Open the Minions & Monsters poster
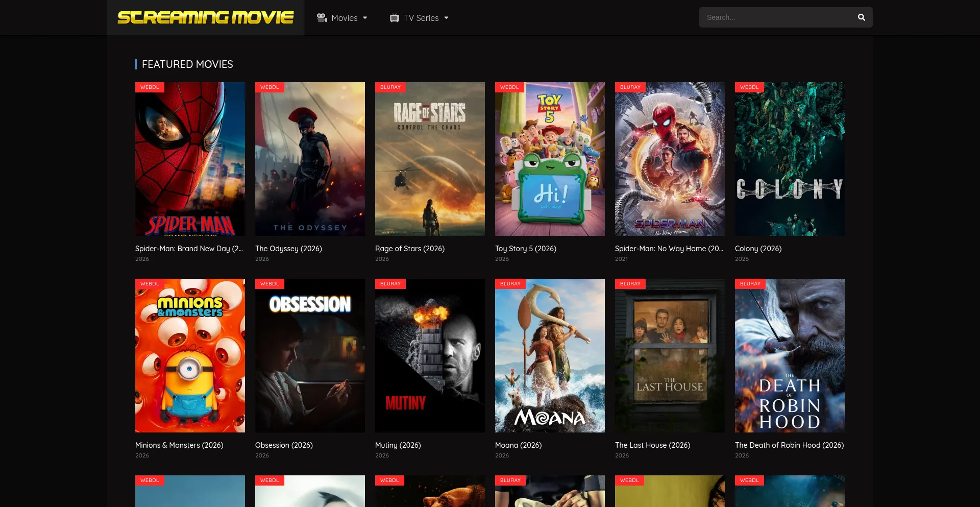This screenshot has width=980, height=507. point(190,355)
